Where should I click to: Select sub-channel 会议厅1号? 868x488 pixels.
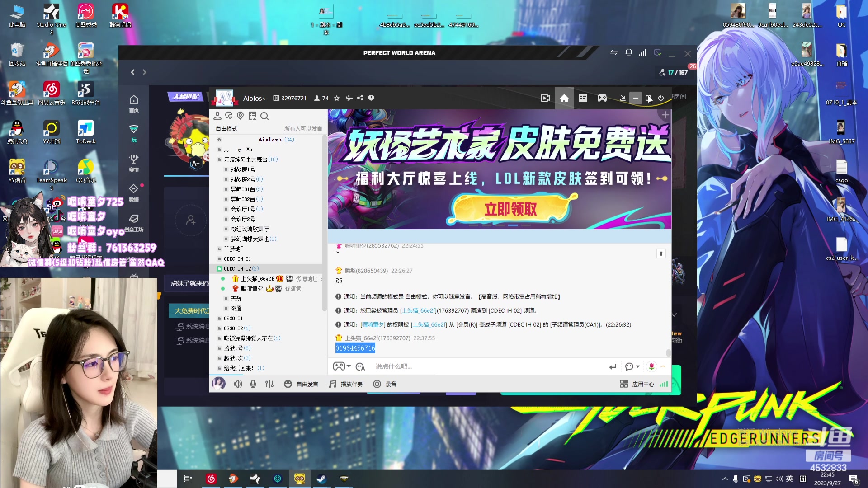[246, 209]
